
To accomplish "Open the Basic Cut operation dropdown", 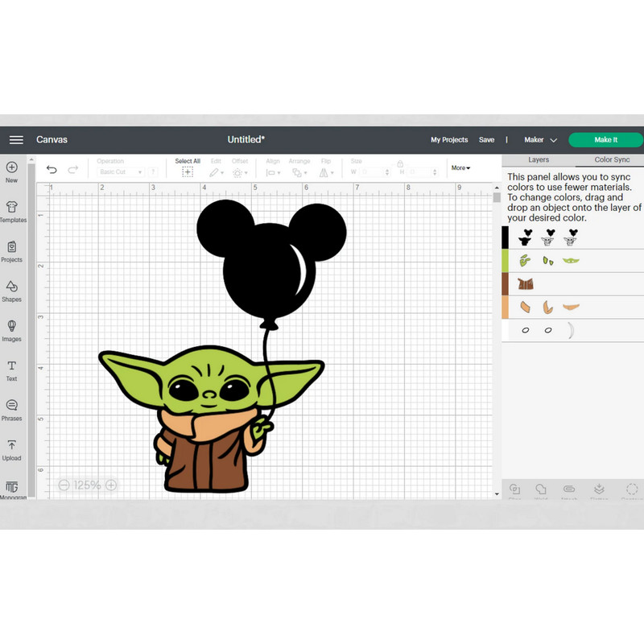I will tap(121, 171).
